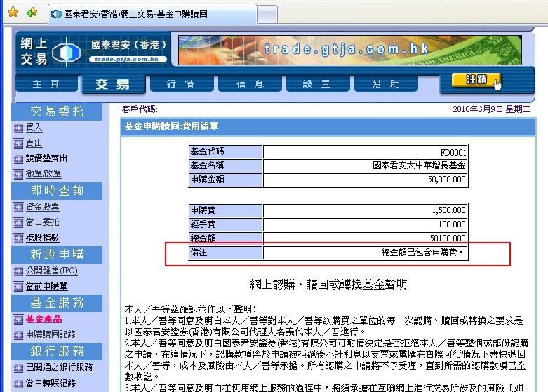Click the 客戶代碼 label

(140, 109)
